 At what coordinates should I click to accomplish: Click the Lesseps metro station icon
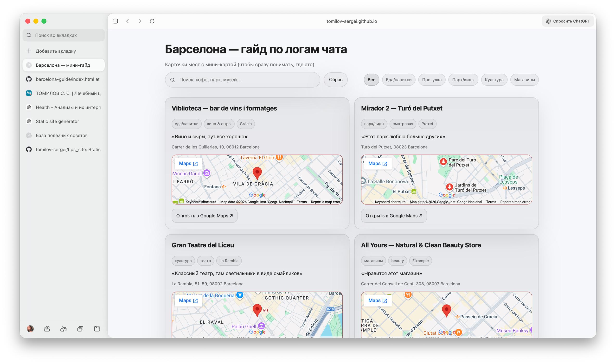[505, 188]
